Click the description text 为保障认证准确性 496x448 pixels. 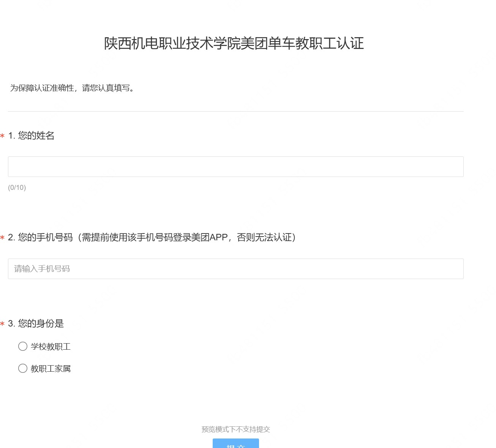click(42, 88)
